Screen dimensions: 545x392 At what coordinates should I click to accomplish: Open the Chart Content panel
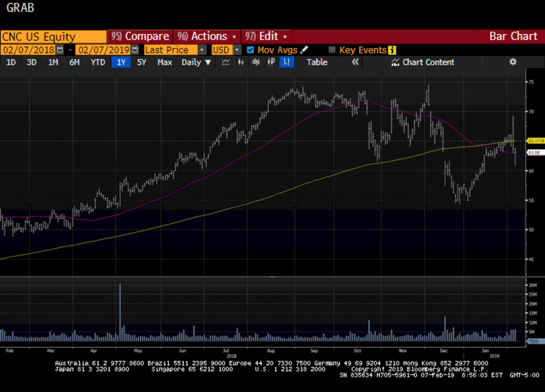click(423, 62)
